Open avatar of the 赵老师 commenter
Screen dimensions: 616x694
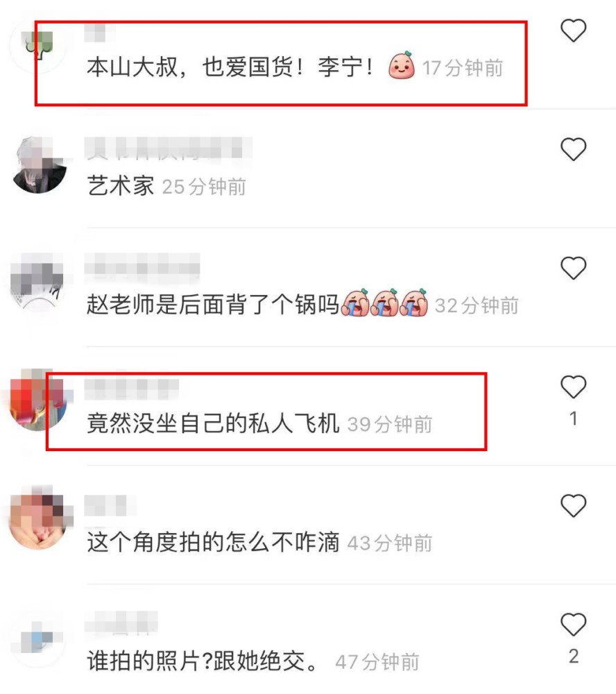click(x=37, y=283)
